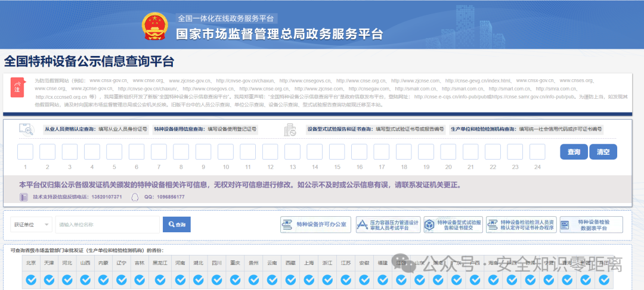The height and width of the screenshot is (290, 644).
Task: Click the check icon under 江苏
Action: pos(346,280)
